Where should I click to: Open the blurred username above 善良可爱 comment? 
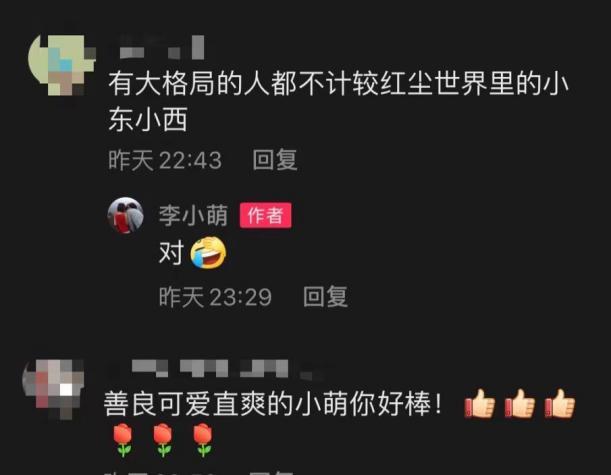click(218, 369)
